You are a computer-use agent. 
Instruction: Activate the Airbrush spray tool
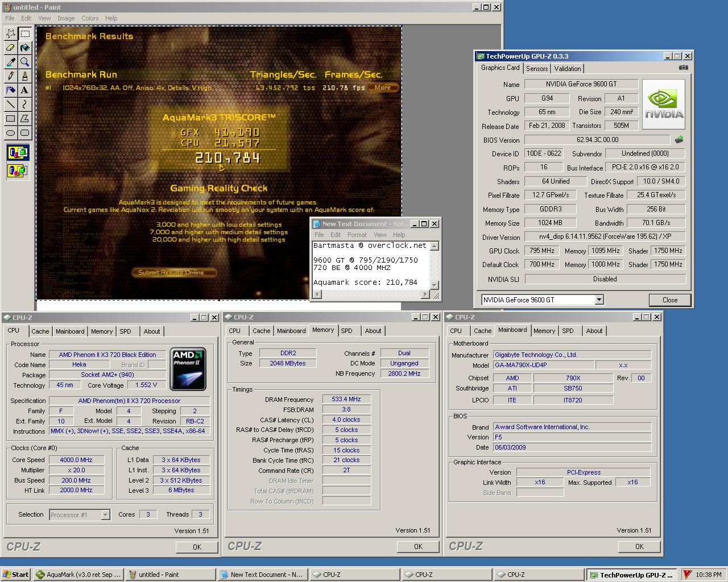pos(10,90)
